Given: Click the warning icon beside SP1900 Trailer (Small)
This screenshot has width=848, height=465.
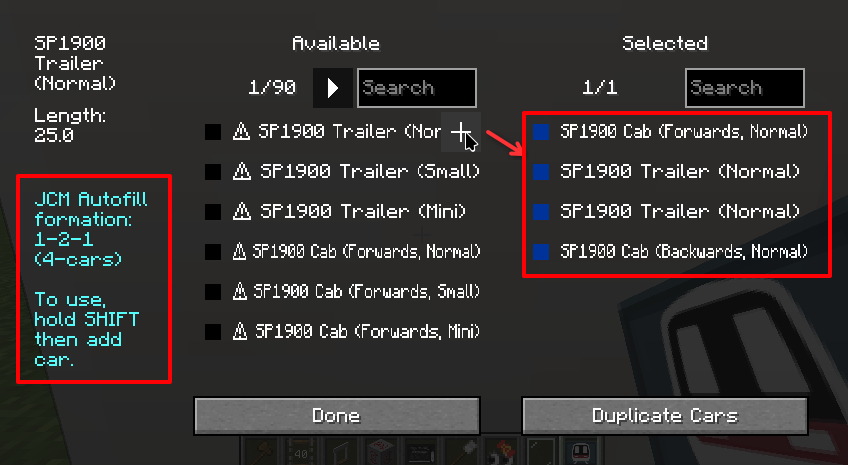Looking at the screenshot, I should point(242,172).
